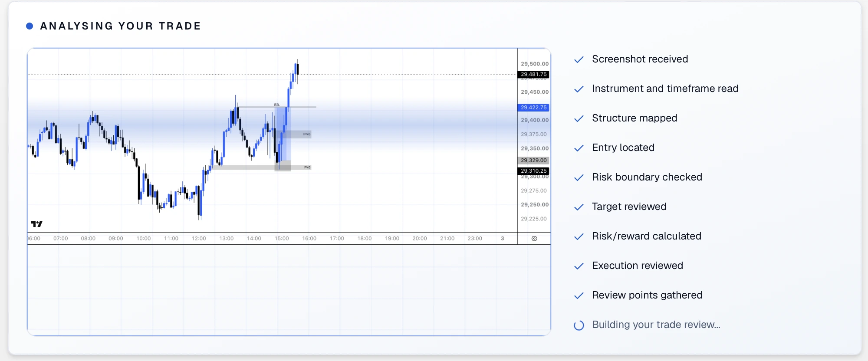Click the 23:00 time axis label
The width and height of the screenshot is (868, 361).
[x=475, y=239]
